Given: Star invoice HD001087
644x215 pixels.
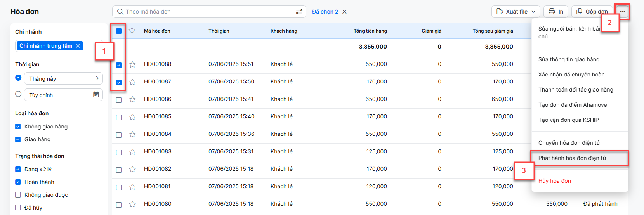Looking at the screenshot, I should (132, 82).
